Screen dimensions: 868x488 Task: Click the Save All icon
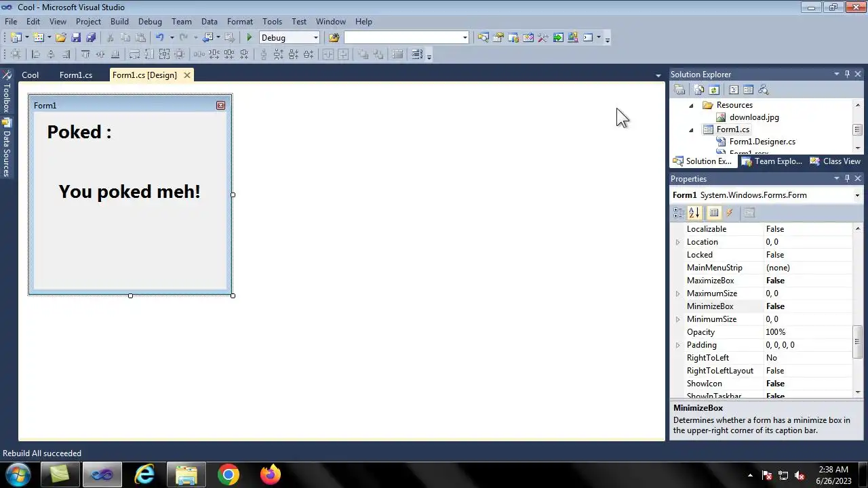tap(91, 38)
